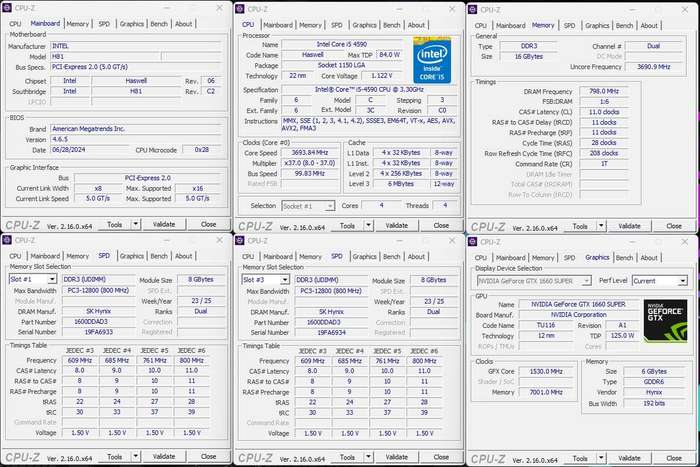The image size is (700, 467).
Task: Click the Intel Inside Core i5 logo
Action: click(432, 61)
